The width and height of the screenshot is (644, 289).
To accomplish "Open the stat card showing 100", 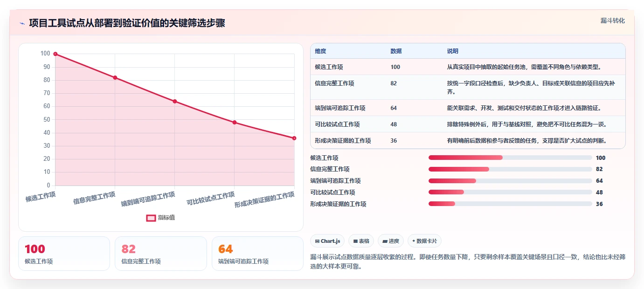I will point(64,254).
